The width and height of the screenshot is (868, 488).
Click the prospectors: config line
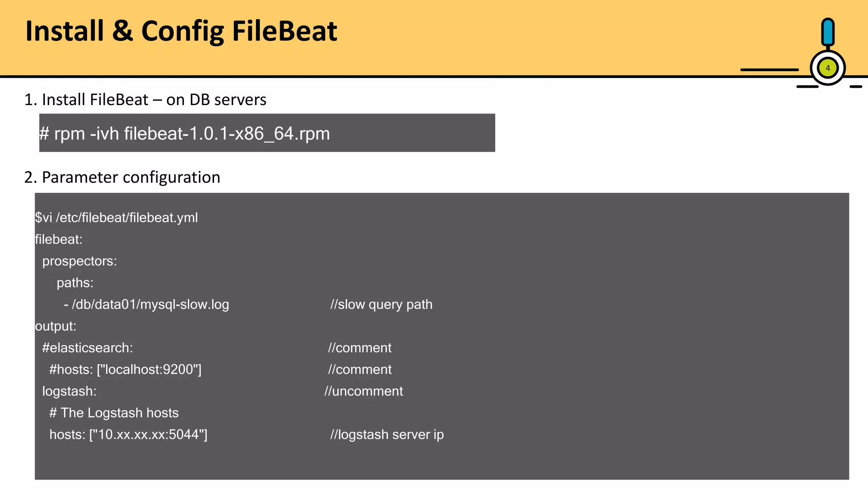79,261
